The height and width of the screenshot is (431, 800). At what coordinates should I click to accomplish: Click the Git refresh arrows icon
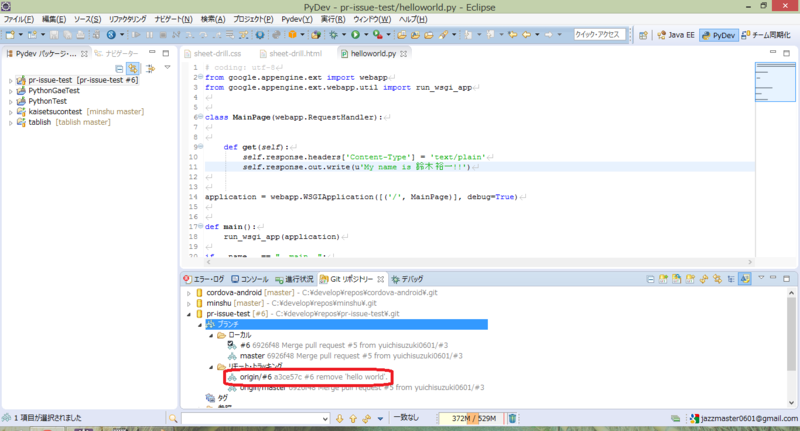[704, 279]
